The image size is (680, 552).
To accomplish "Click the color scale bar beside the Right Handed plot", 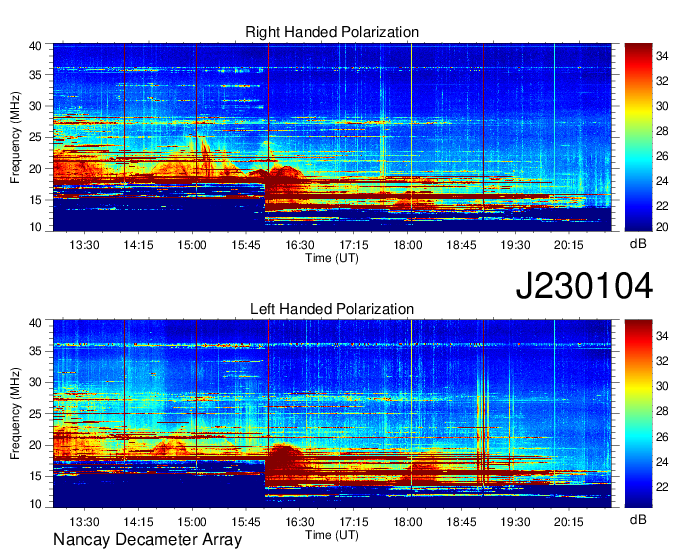I will point(638,137).
